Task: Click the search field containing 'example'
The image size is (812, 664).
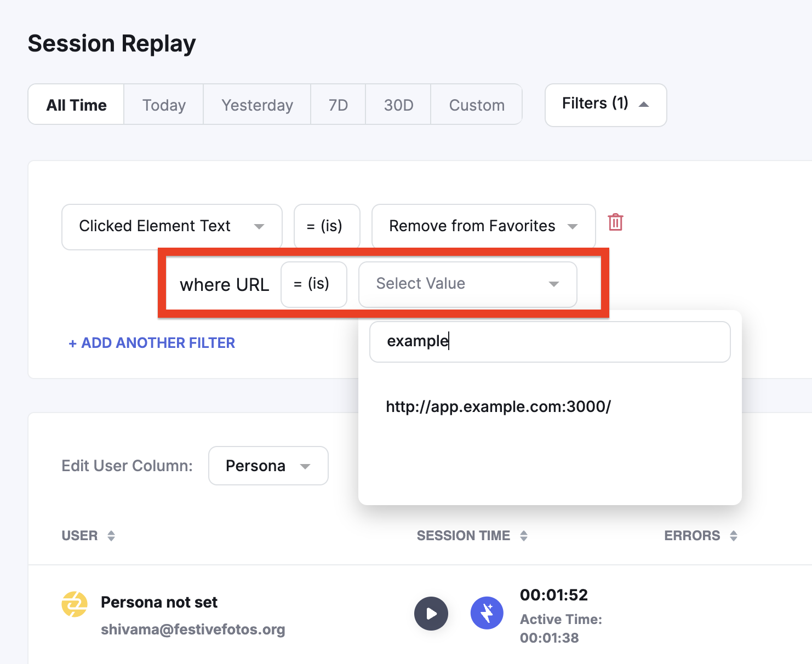Action: pyautogui.click(x=550, y=341)
